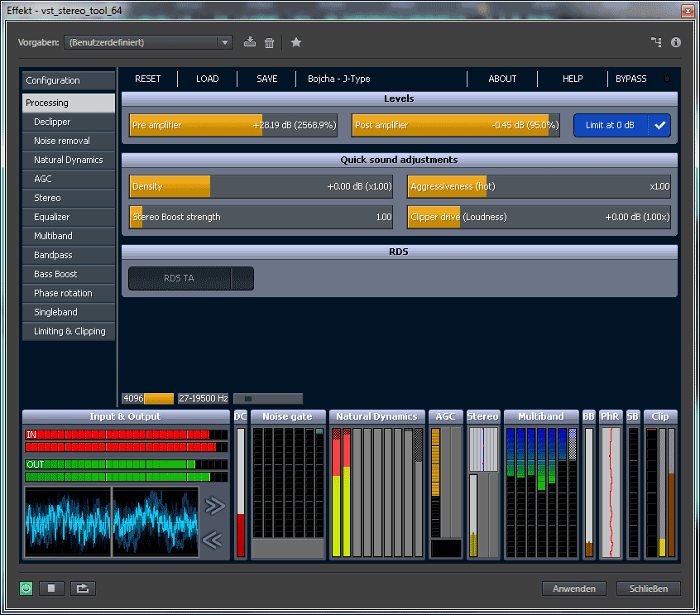Click the left channel waveform display
The width and height of the screenshot is (700, 615).
click(x=67, y=521)
